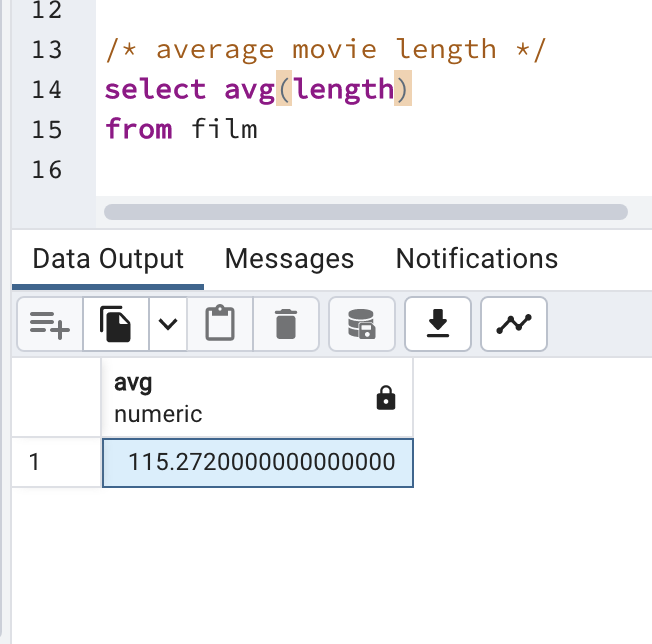Open the Messages tab
This screenshot has height=644, width=652.
pyautogui.click(x=289, y=259)
